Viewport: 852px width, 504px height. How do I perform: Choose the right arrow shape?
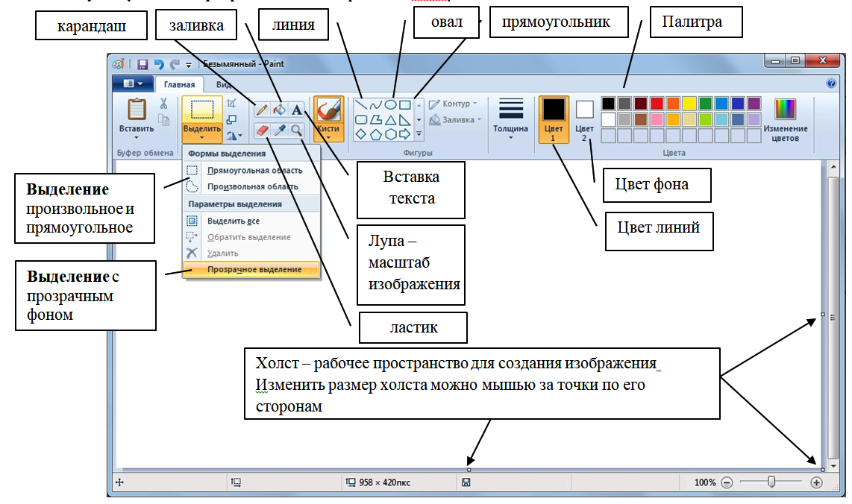pyautogui.click(x=405, y=133)
